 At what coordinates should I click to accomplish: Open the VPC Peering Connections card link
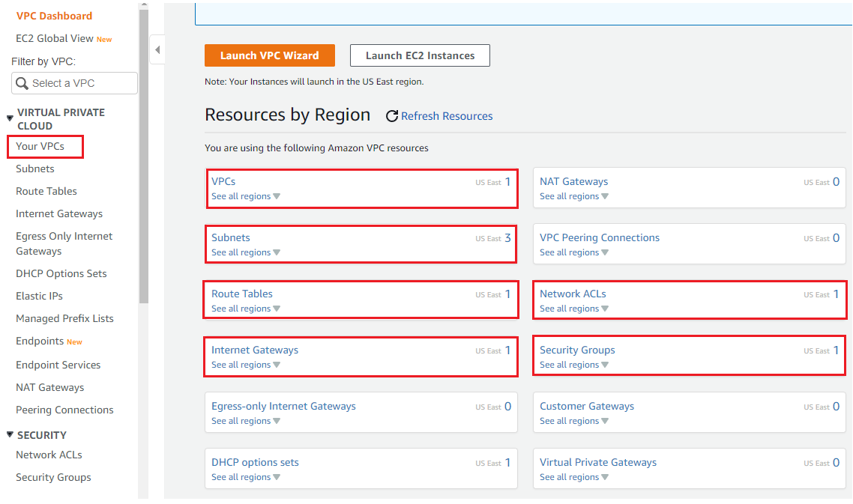click(600, 237)
